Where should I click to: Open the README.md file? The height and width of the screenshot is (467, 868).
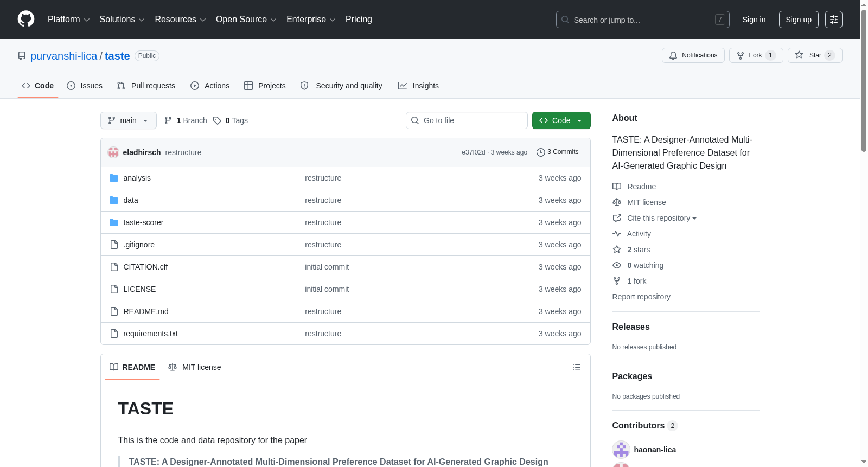pyautogui.click(x=146, y=311)
